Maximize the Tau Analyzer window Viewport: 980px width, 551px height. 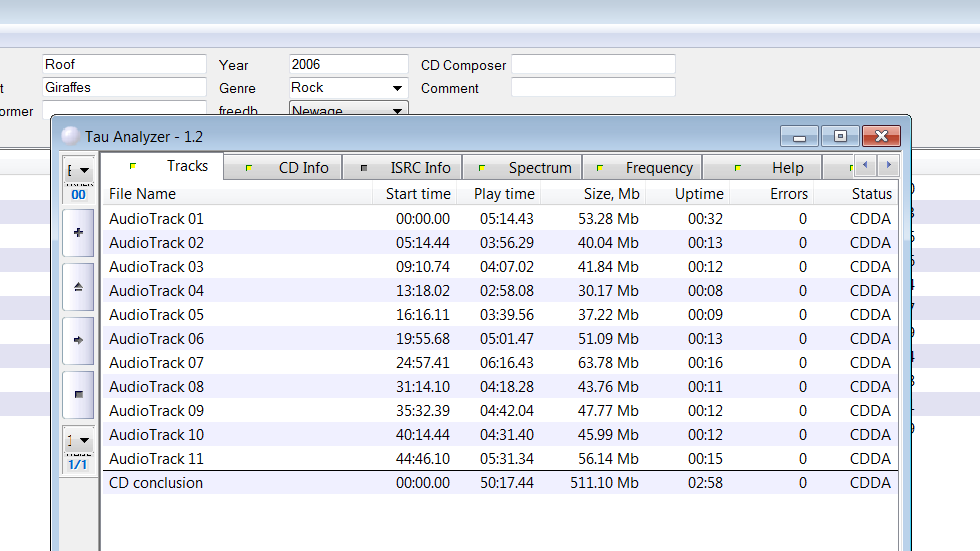(840, 136)
